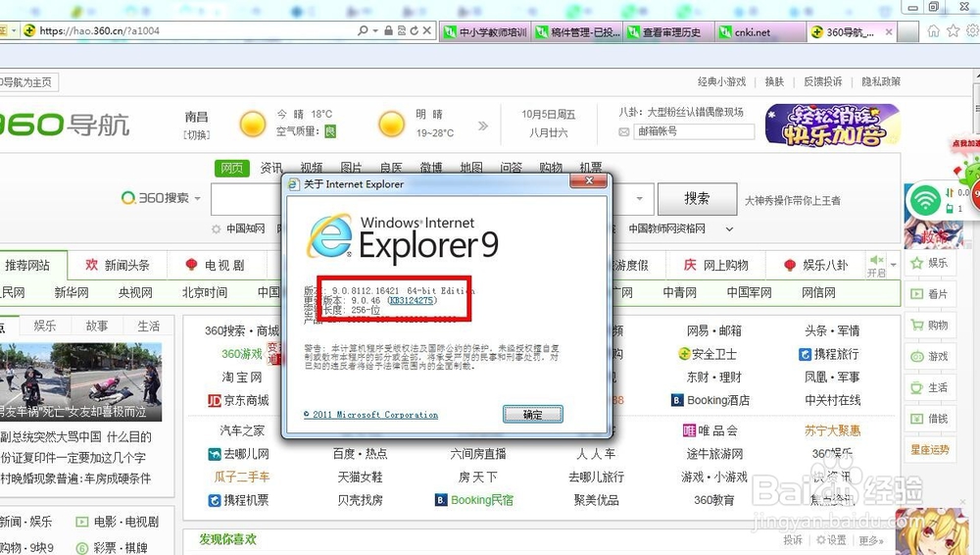Select 资讯 search category tab
The height and width of the screenshot is (555, 980).
point(271,168)
